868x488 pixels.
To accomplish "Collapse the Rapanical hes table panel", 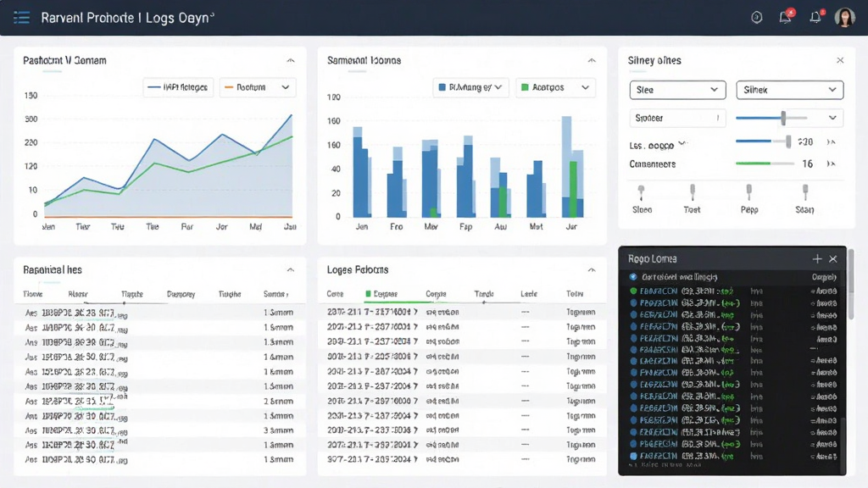I will pos(291,270).
